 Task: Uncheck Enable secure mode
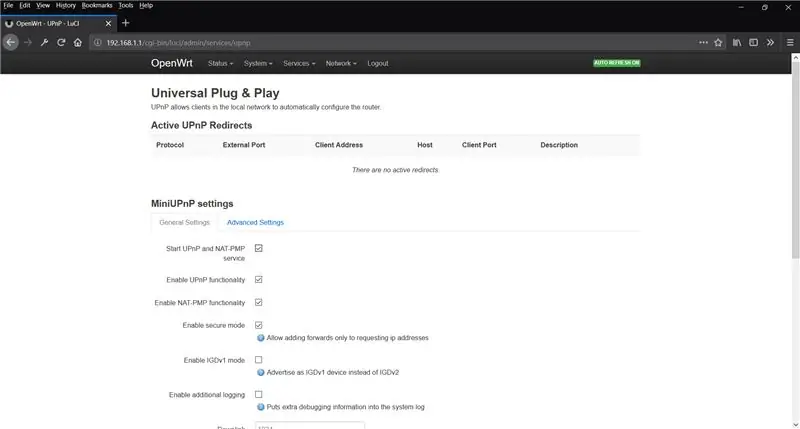259,325
